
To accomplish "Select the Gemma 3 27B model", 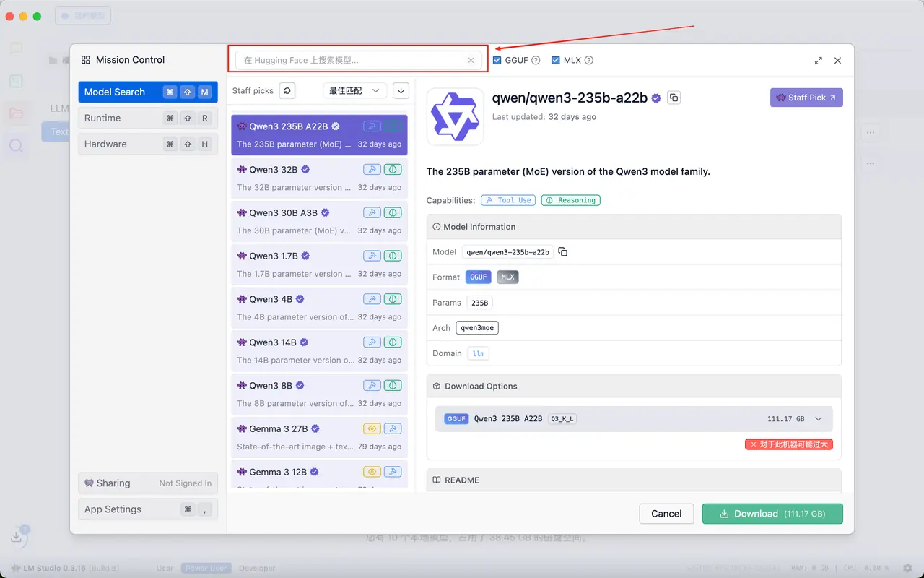I will pos(319,439).
